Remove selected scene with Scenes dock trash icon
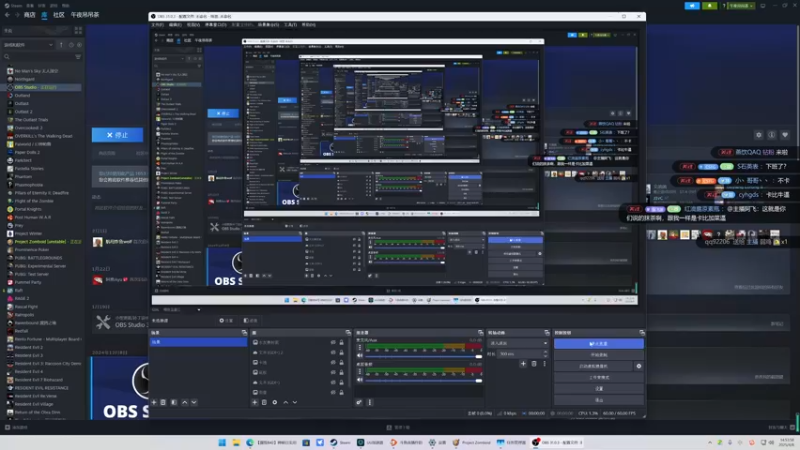 point(163,403)
